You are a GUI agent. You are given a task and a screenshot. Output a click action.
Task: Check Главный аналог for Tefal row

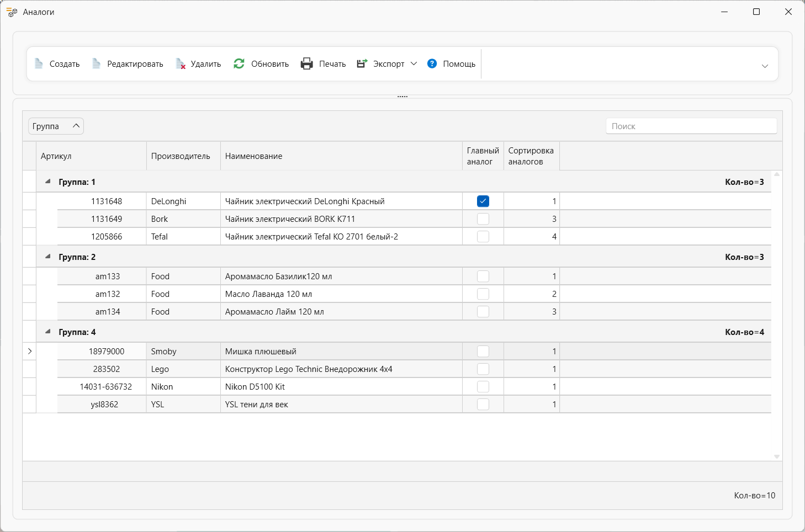click(x=483, y=237)
